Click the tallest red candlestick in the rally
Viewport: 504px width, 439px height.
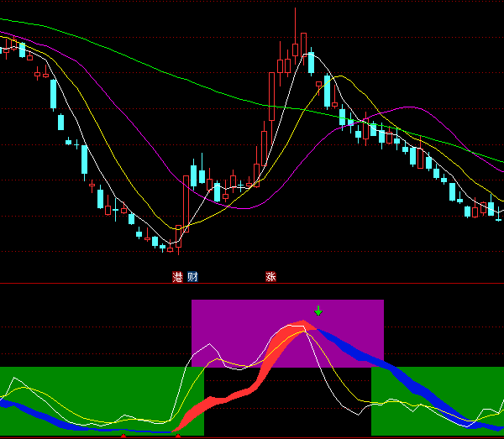[x=271, y=97]
